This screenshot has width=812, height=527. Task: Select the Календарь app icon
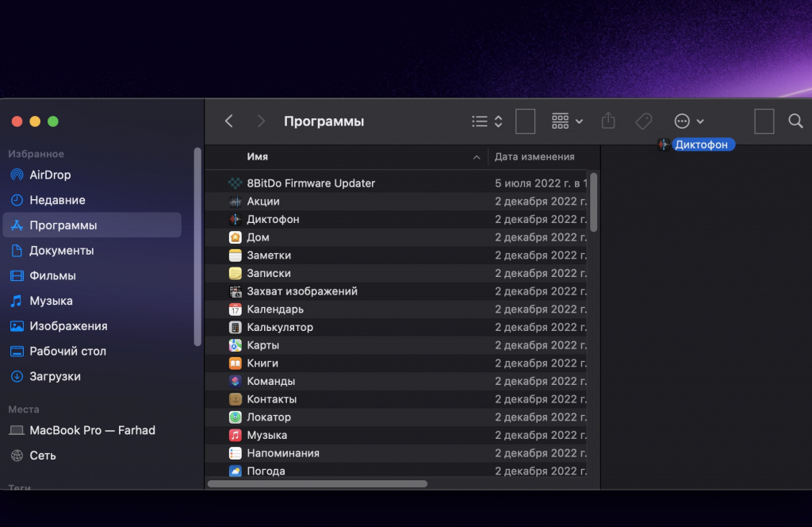point(236,310)
